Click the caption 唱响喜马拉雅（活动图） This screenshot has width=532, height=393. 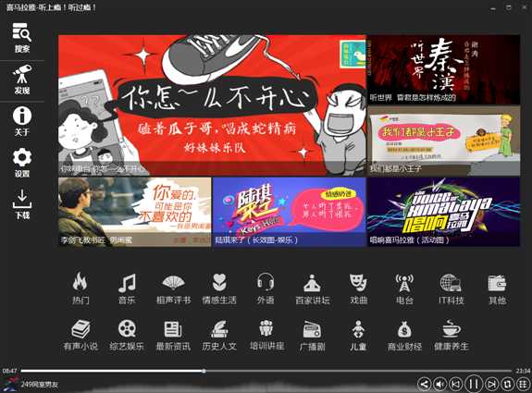[410, 240]
